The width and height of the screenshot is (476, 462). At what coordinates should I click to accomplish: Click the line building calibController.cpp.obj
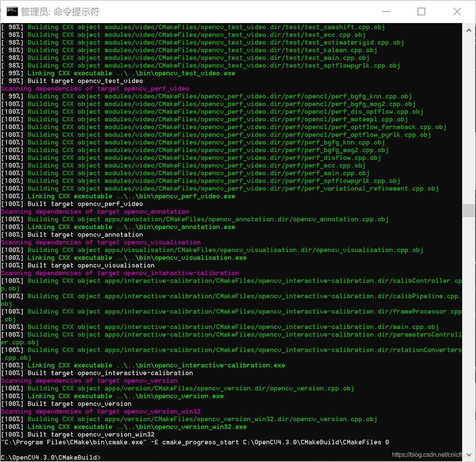click(x=231, y=285)
